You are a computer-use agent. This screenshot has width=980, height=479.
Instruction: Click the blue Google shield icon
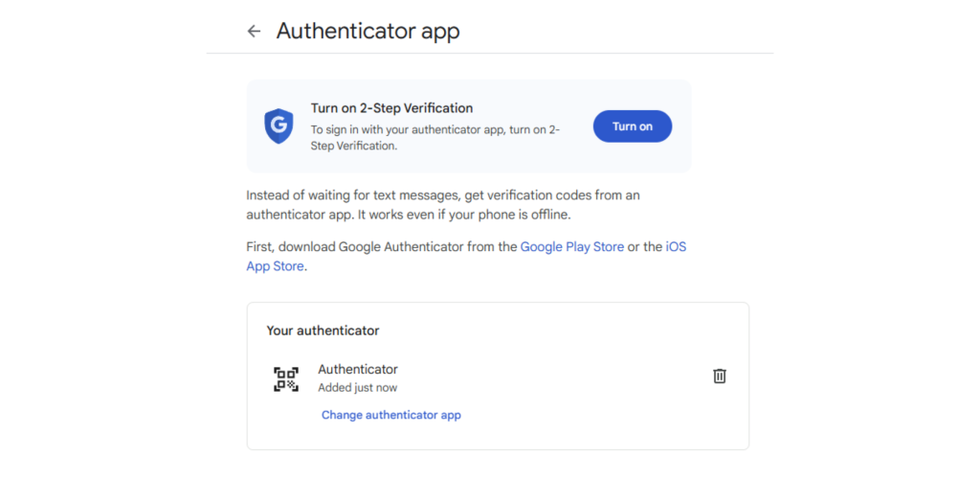[x=278, y=126]
